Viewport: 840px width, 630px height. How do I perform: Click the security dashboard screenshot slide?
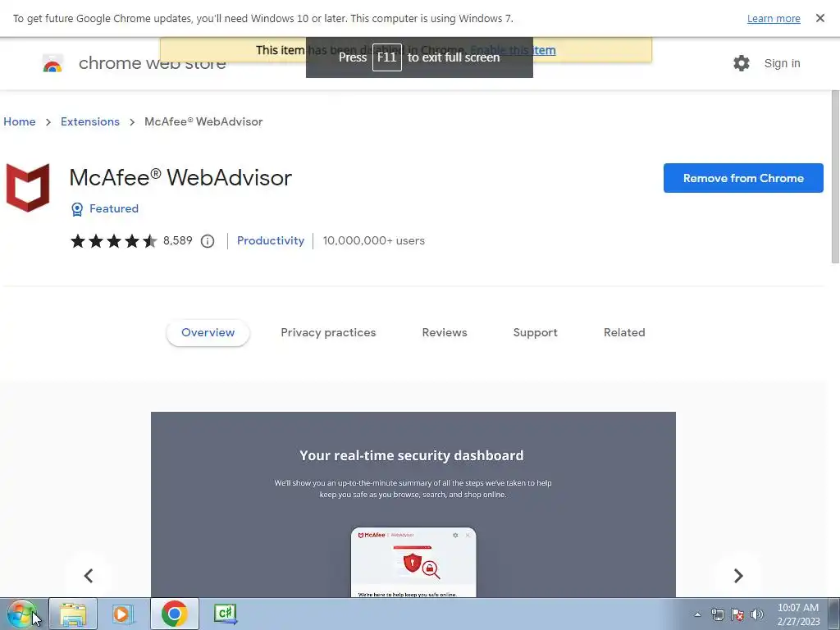413,504
